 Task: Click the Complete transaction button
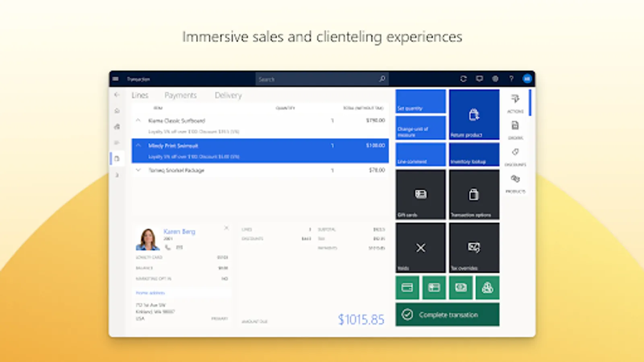click(447, 315)
